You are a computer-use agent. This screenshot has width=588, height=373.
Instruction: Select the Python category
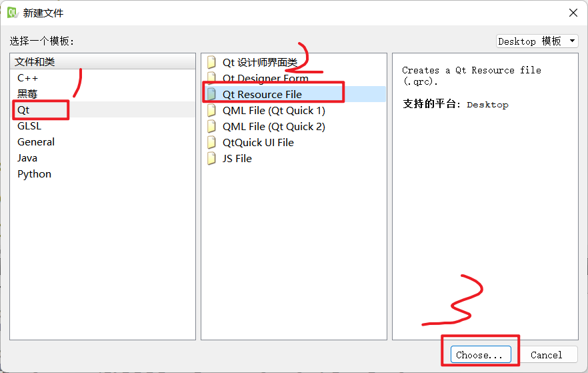coord(103,174)
